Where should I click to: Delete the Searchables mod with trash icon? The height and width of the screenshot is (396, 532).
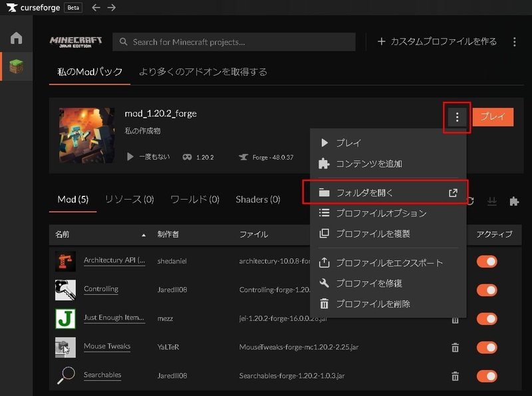(456, 376)
